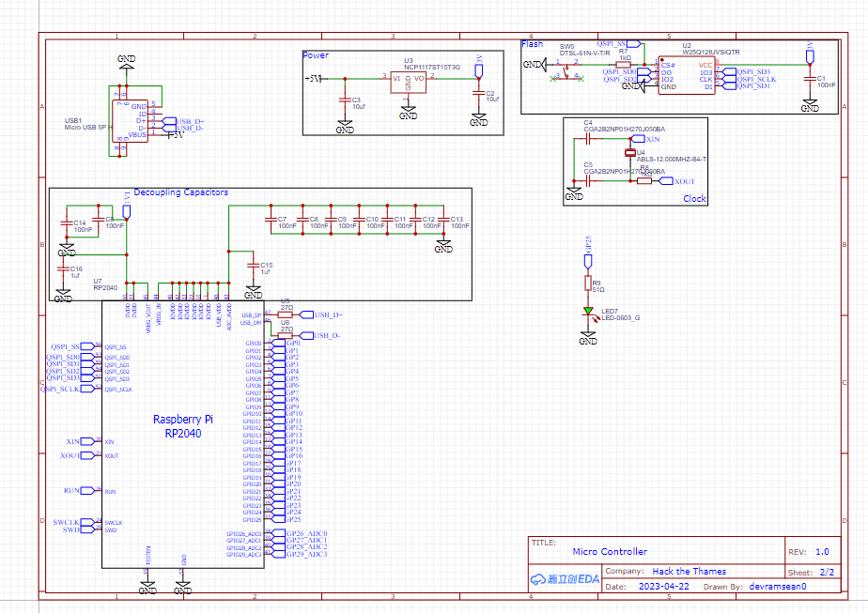Click the "Power" section label
The width and height of the screenshot is (868, 613).
click(x=316, y=55)
